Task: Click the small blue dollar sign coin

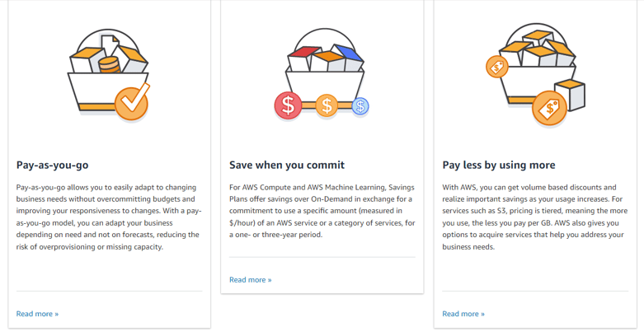Action: 360,106
